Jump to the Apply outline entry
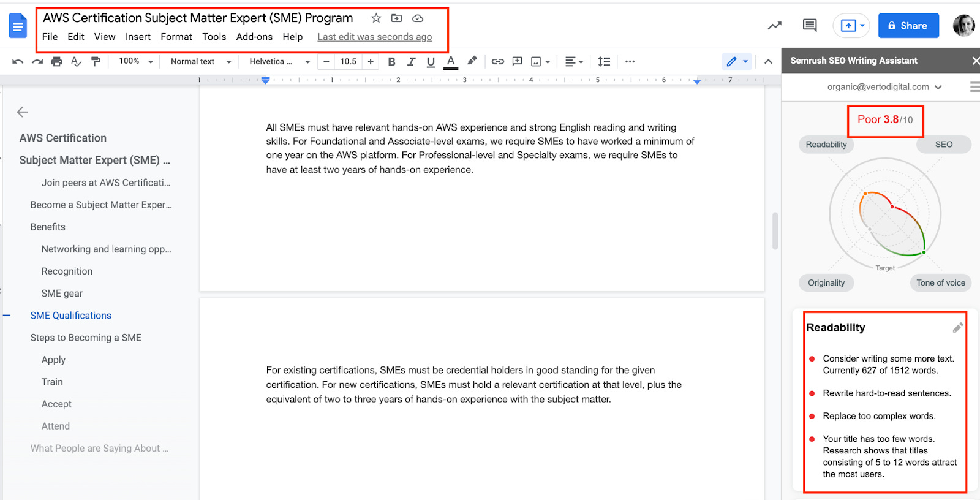 click(53, 360)
